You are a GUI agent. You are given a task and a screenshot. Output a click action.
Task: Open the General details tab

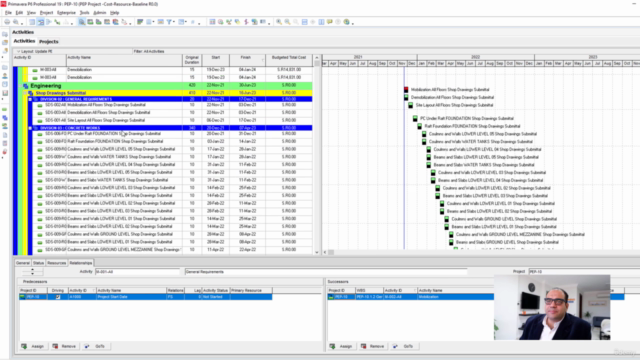pyautogui.click(x=23, y=263)
